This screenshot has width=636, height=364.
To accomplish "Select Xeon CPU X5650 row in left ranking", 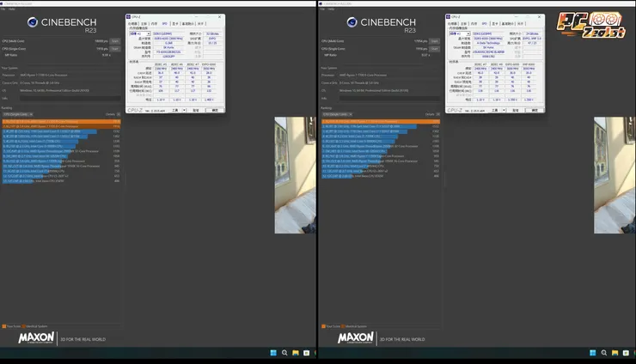I will [x=61, y=181].
